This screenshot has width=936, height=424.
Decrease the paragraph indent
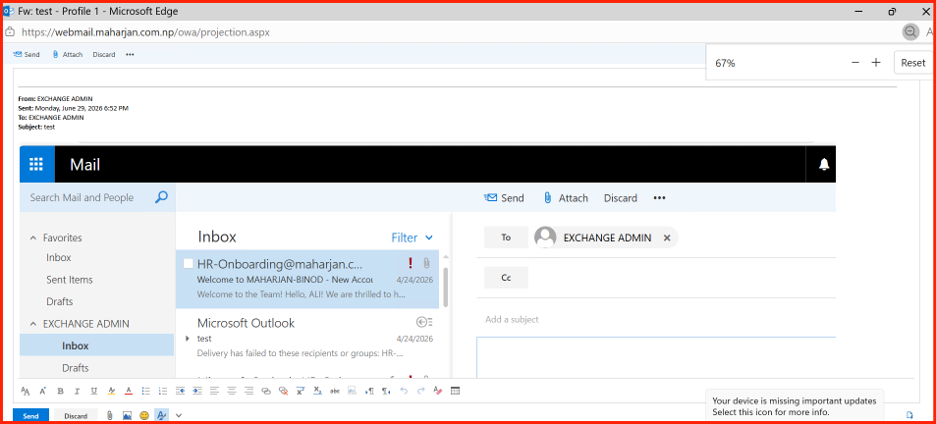(x=180, y=391)
